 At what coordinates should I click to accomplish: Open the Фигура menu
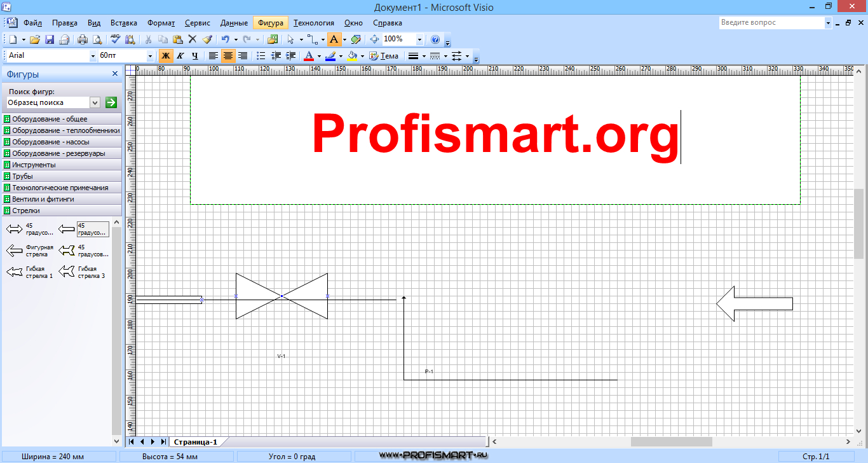pyautogui.click(x=271, y=23)
